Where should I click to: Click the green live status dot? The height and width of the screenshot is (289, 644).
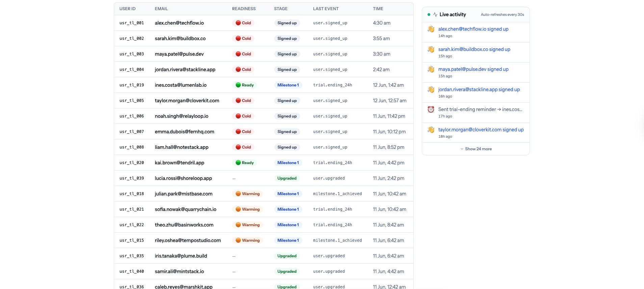pyautogui.click(x=429, y=15)
